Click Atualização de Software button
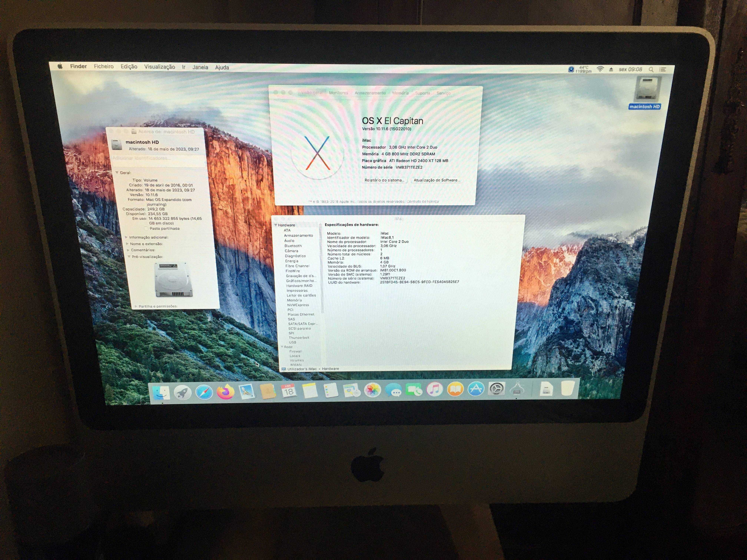This screenshot has height=560, width=747. point(437,180)
